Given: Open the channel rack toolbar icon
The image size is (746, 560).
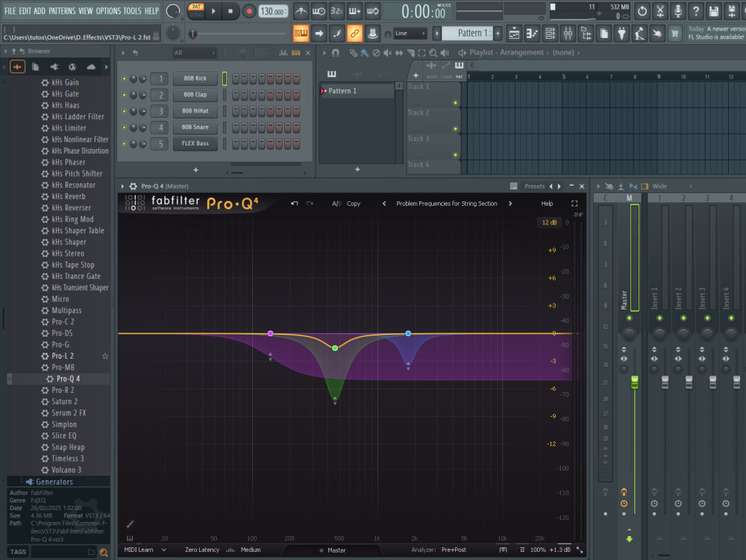Looking at the screenshot, I should (550, 34).
